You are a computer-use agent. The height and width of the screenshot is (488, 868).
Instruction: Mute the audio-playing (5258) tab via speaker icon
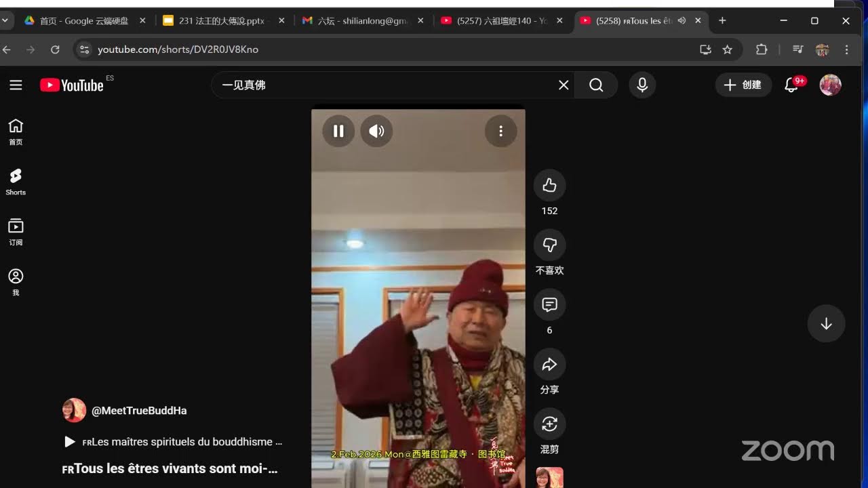(682, 21)
